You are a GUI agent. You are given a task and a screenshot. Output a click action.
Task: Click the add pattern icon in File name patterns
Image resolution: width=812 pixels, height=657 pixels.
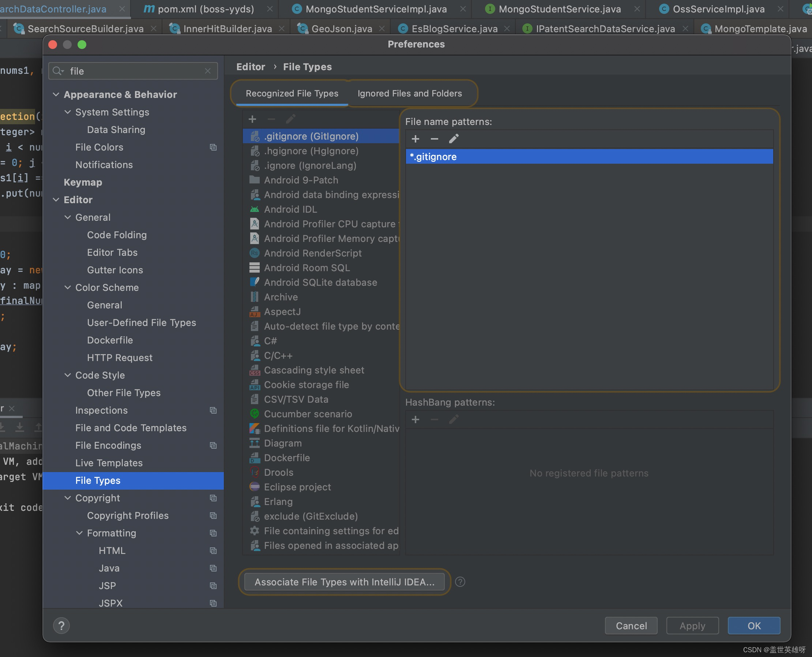coord(416,139)
